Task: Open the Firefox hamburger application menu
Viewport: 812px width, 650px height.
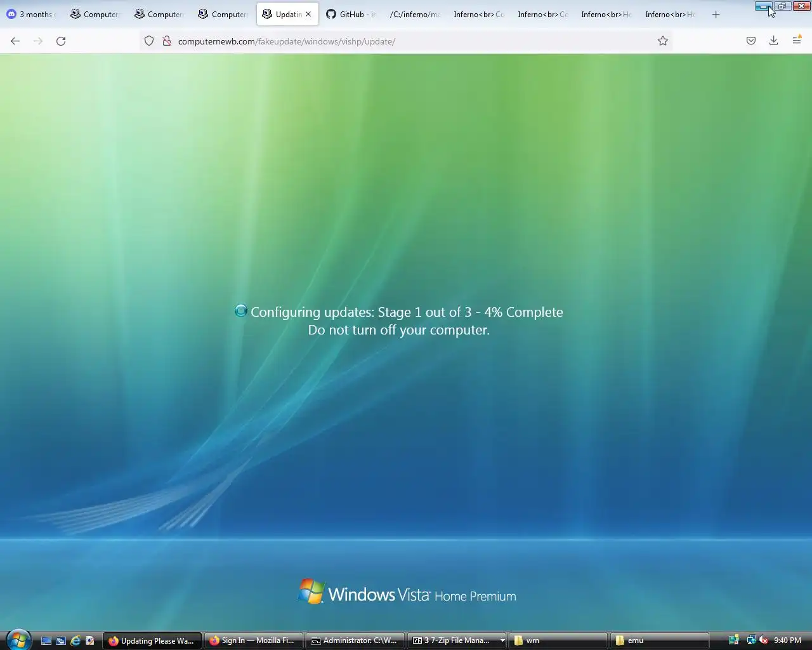Action: (x=797, y=41)
